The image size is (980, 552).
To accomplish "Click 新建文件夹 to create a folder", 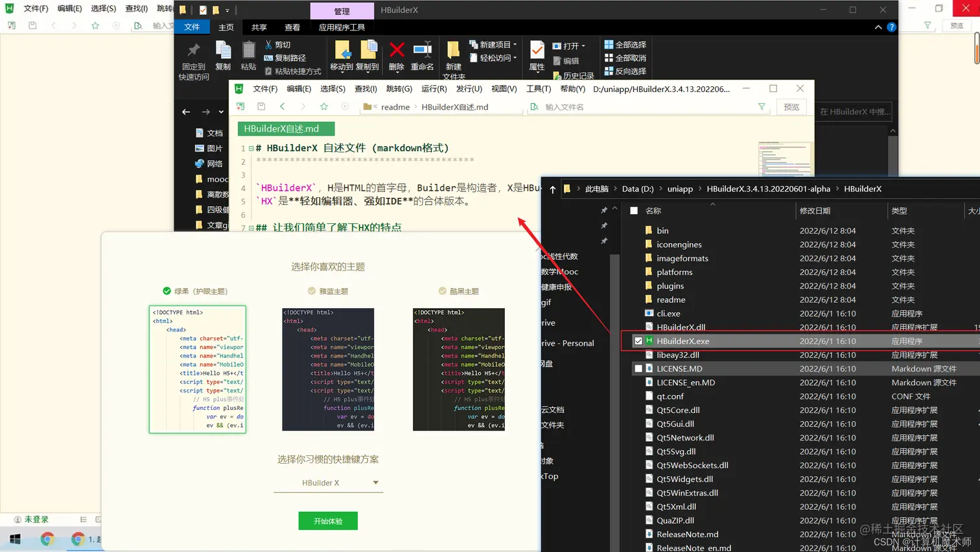I will (454, 58).
